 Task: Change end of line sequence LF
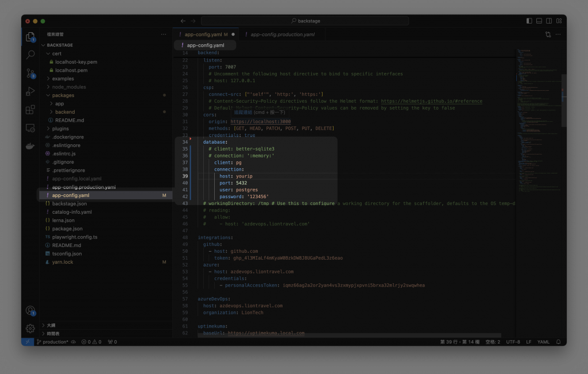(x=529, y=342)
